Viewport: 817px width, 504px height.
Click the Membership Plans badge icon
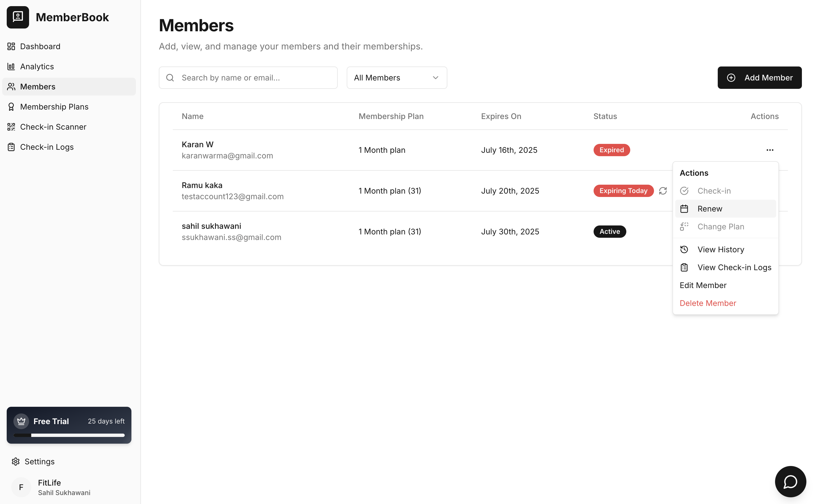pyautogui.click(x=11, y=107)
